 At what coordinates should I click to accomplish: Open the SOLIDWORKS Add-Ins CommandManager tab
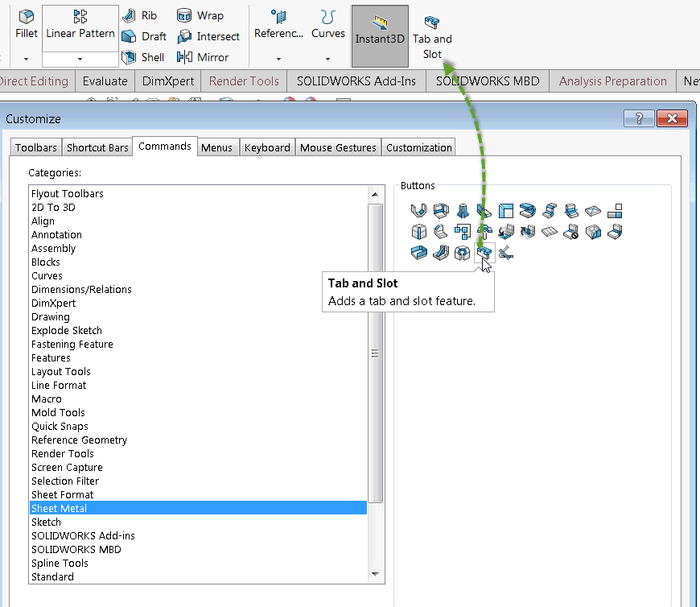tap(356, 81)
